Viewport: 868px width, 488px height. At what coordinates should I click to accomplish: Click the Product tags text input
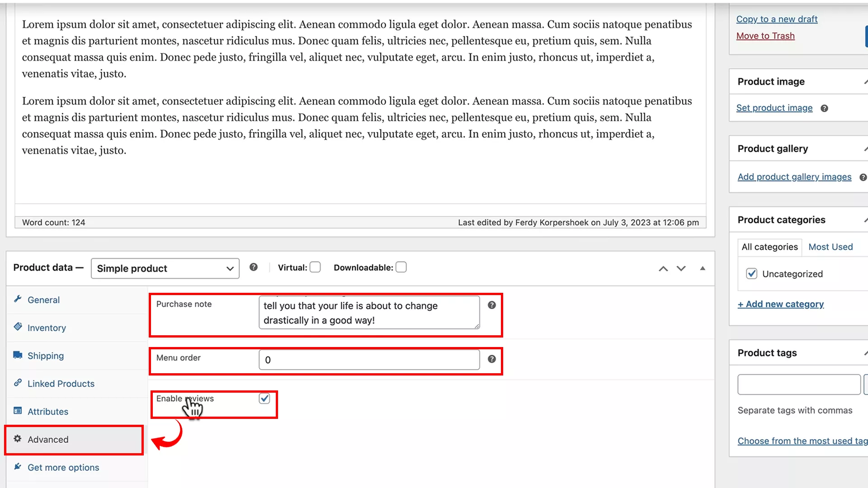click(799, 385)
